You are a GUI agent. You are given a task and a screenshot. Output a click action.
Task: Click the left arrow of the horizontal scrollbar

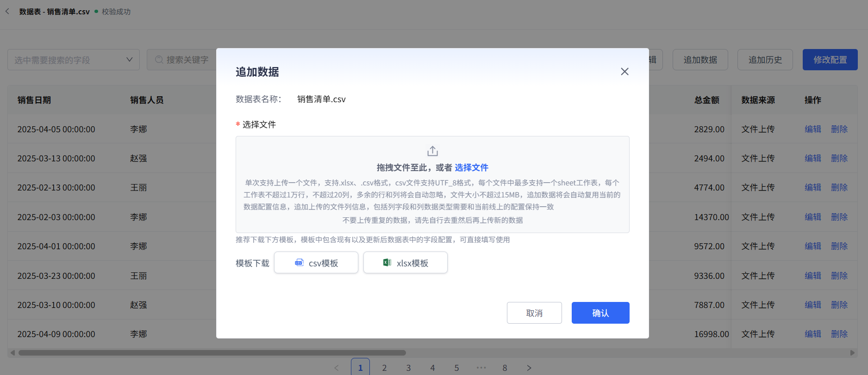coord(12,353)
